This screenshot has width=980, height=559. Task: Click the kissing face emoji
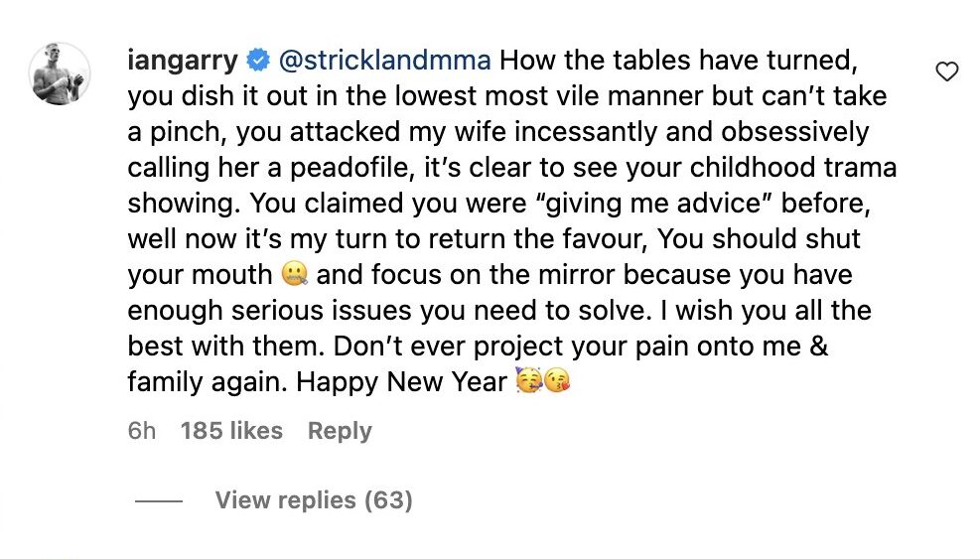560,381
